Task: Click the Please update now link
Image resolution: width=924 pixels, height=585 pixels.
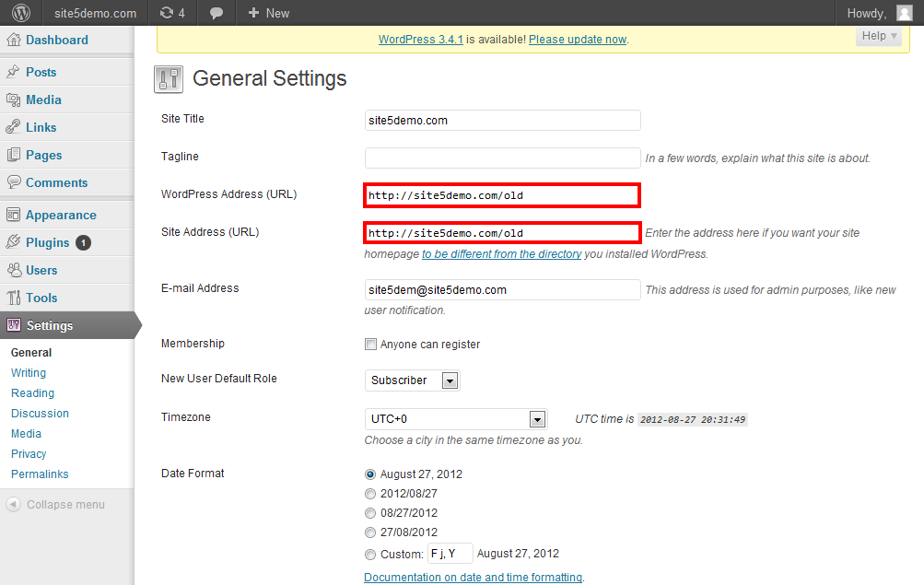Action: coord(578,40)
